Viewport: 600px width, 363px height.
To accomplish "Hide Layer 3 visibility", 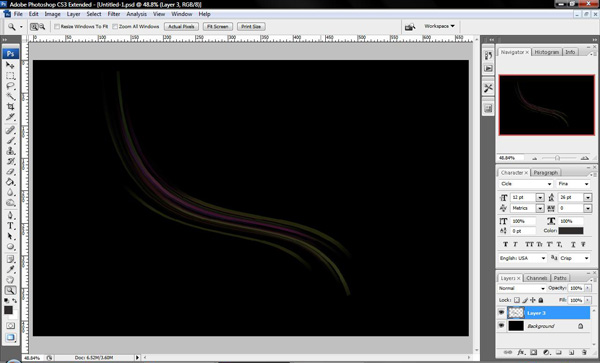I will (501, 313).
